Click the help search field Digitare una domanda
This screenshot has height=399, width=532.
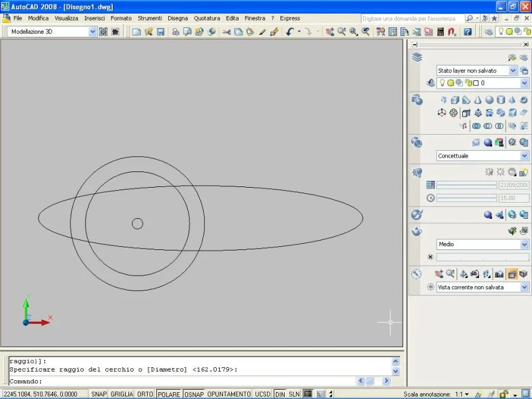pos(412,18)
